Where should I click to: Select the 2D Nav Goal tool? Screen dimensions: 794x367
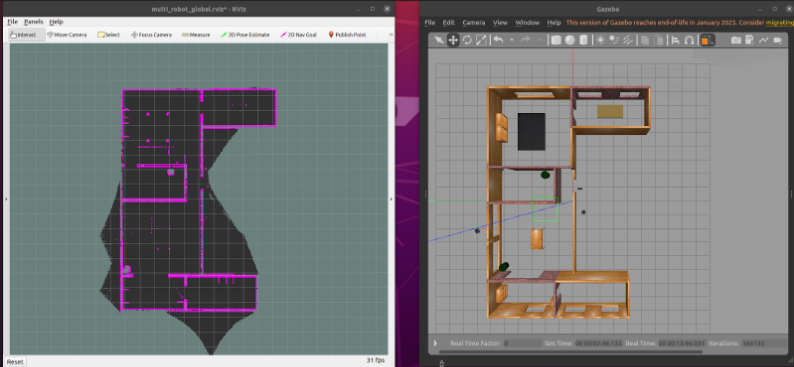point(299,35)
